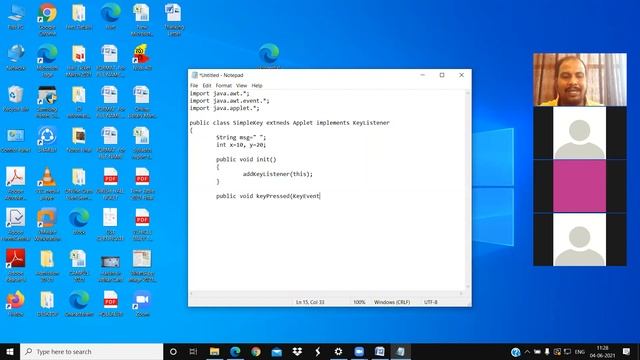Open Notepad's File menu
Image resolution: width=640 pixels, height=360 pixels.
tap(194, 86)
